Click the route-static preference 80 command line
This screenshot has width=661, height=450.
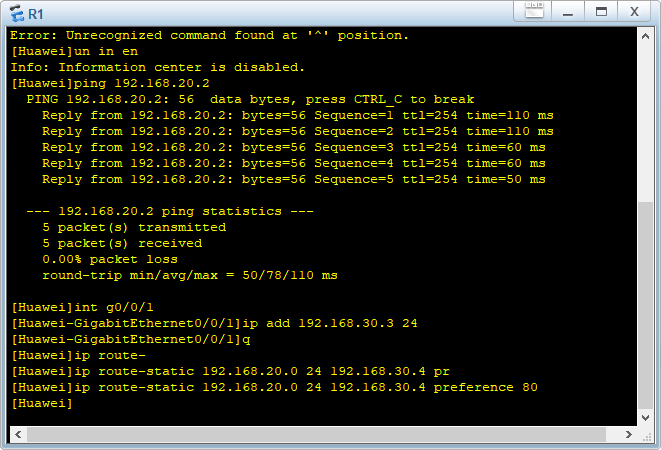point(274,387)
